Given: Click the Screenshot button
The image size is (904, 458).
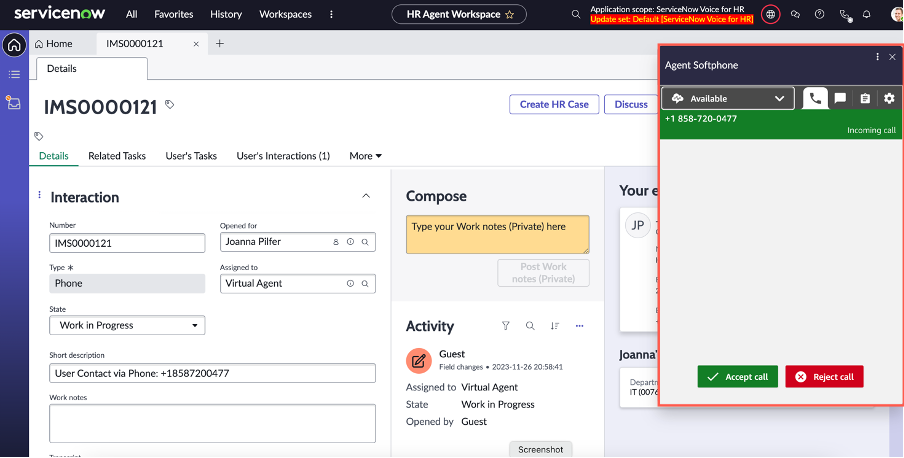Looking at the screenshot, I should [541, 449].
